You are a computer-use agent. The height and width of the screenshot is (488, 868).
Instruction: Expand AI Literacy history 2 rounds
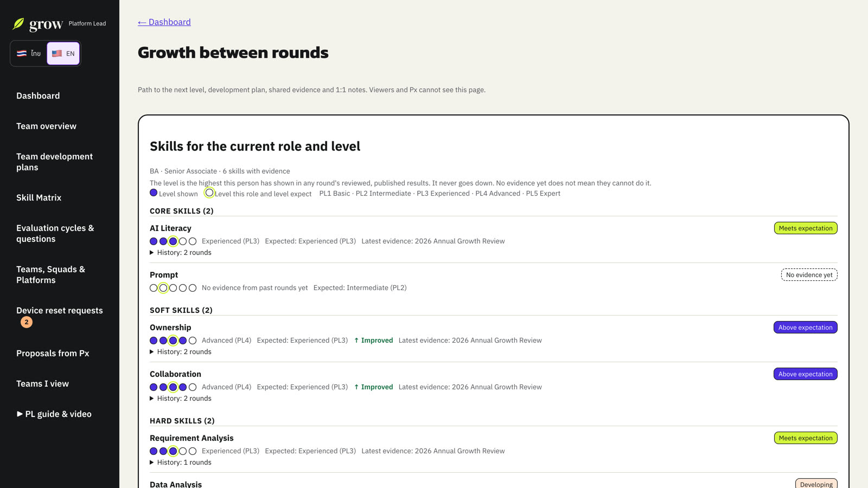[181, 253]
